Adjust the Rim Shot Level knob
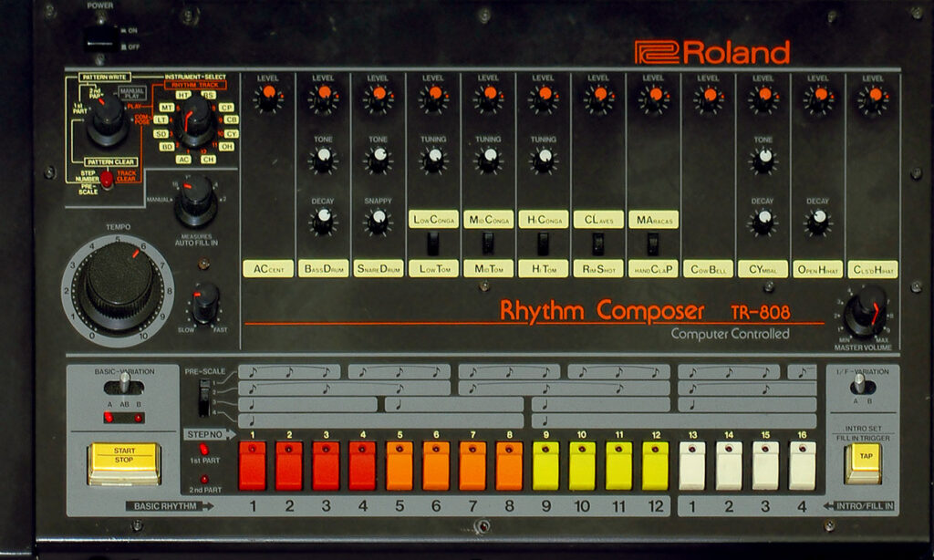 [x=599, y=98]
